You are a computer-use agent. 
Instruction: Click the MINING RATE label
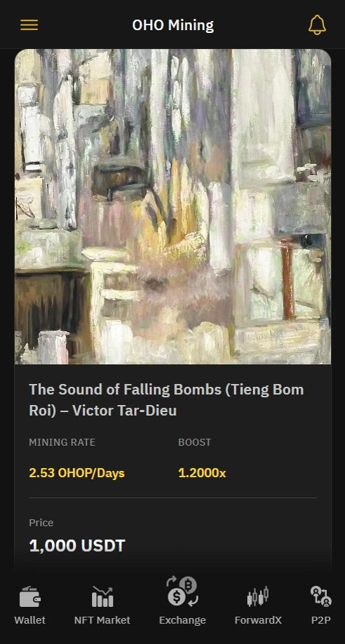(62, 442)
